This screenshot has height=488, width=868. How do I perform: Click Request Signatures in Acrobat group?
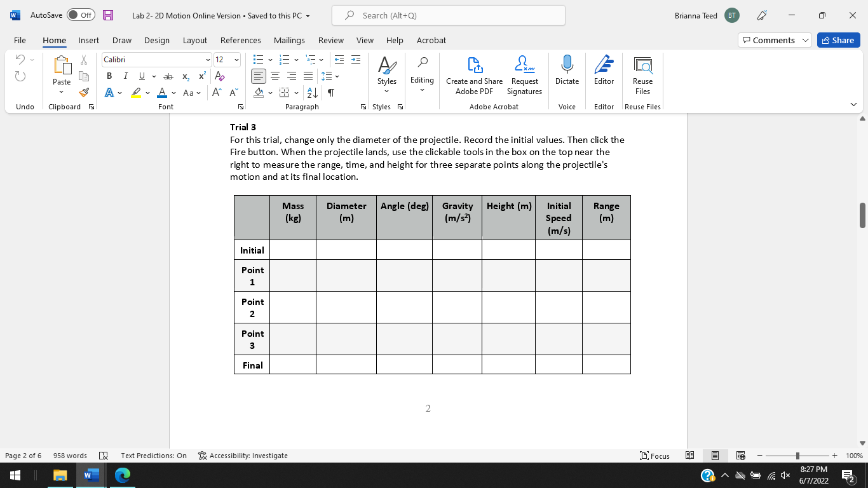pos(524,76)
